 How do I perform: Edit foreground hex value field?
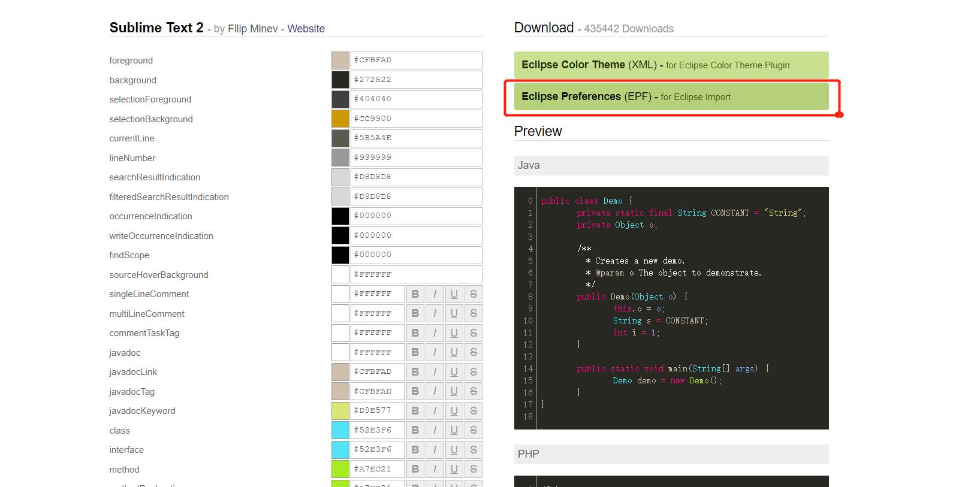[x=416, y=61]
